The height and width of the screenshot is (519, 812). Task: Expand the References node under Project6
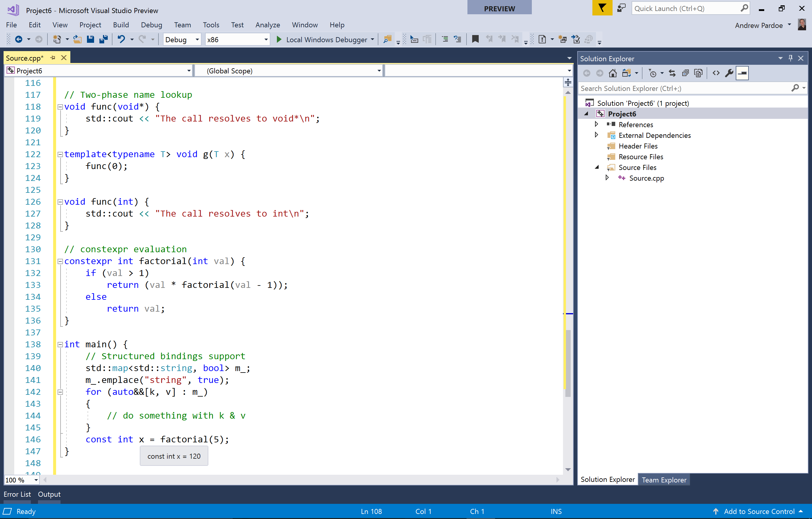click(x=596, y=124)
